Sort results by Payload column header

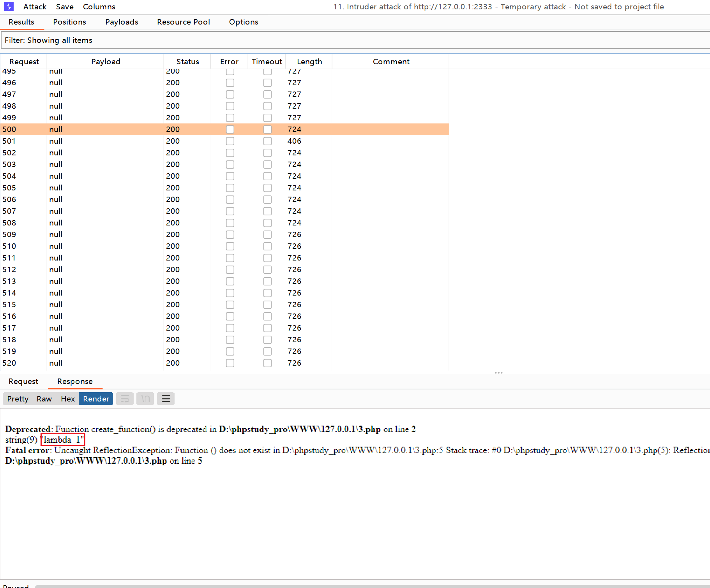point(106,62)
